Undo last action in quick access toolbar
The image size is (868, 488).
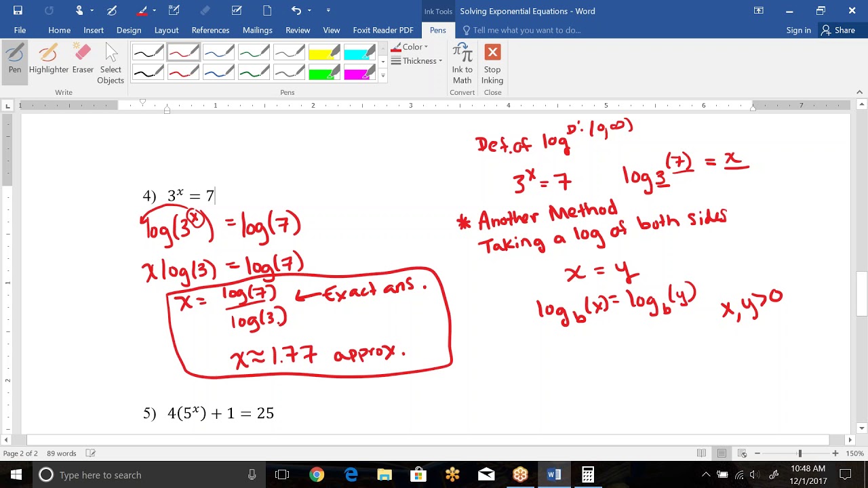point(296,10)
